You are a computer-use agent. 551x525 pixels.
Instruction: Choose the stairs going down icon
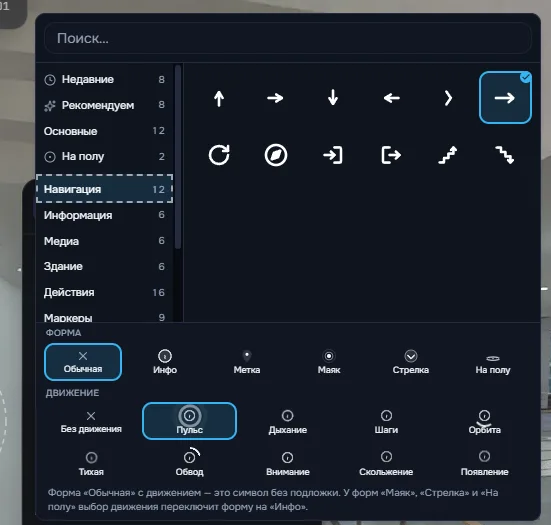(505, 155)
